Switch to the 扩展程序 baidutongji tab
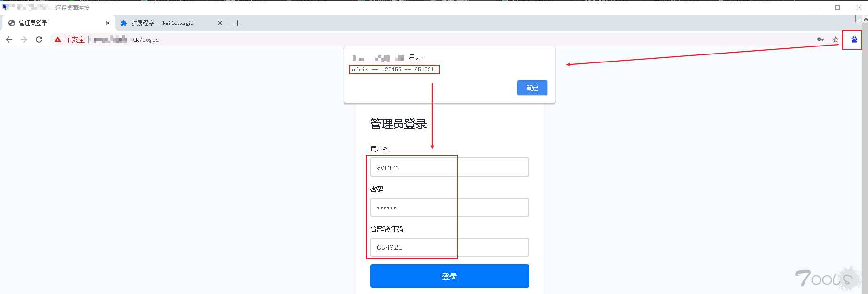 [171, 23]
